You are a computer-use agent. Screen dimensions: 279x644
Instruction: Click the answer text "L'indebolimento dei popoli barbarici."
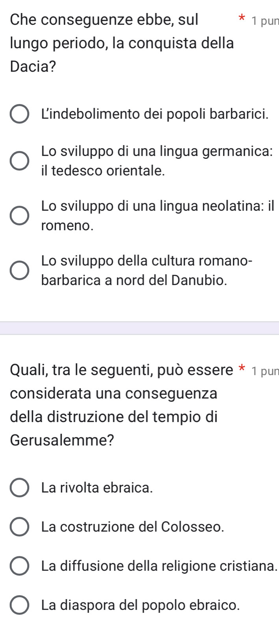(x=155, y=114)
